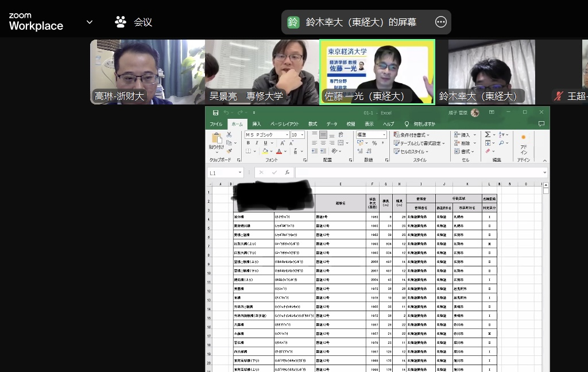
Task: Toggle italic formatting in the font group
Action: pos(257,143)
